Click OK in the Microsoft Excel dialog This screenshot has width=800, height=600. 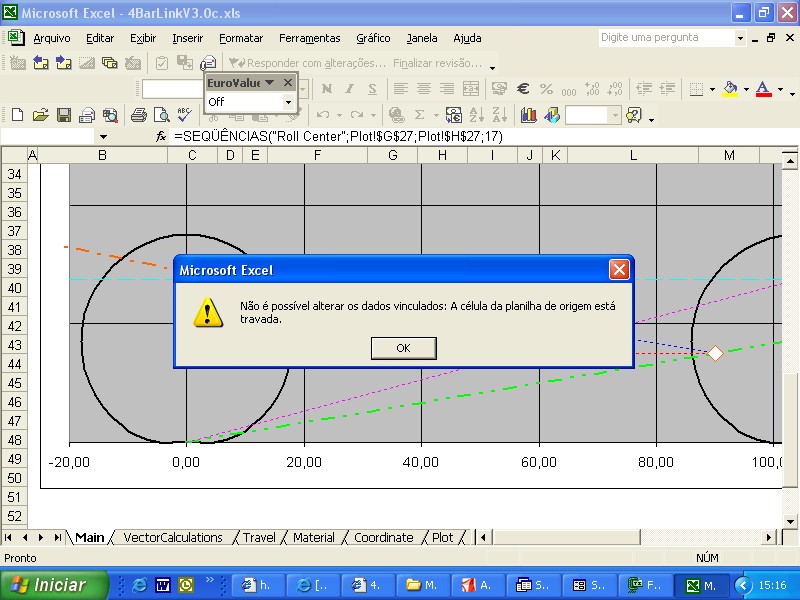tap(404, 348)
